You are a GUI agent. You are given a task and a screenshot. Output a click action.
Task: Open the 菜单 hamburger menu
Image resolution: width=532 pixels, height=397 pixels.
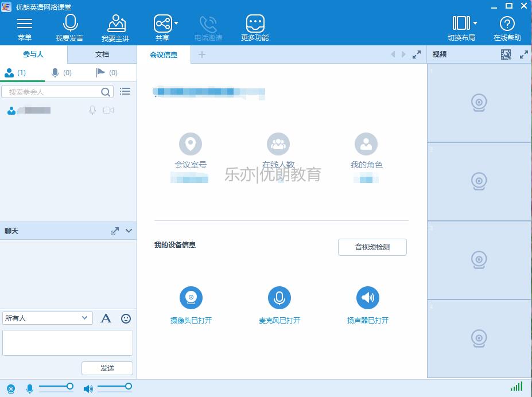click(x=25, y=24)
